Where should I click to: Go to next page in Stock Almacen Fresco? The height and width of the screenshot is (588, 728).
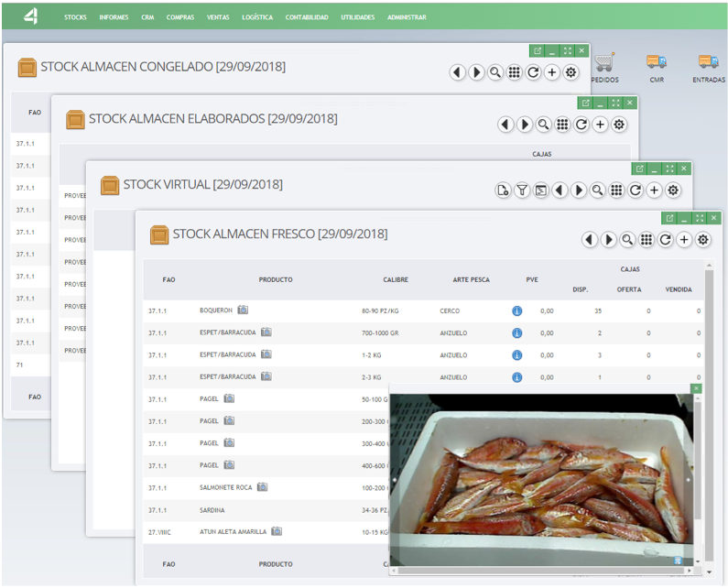tap(608, 239)
